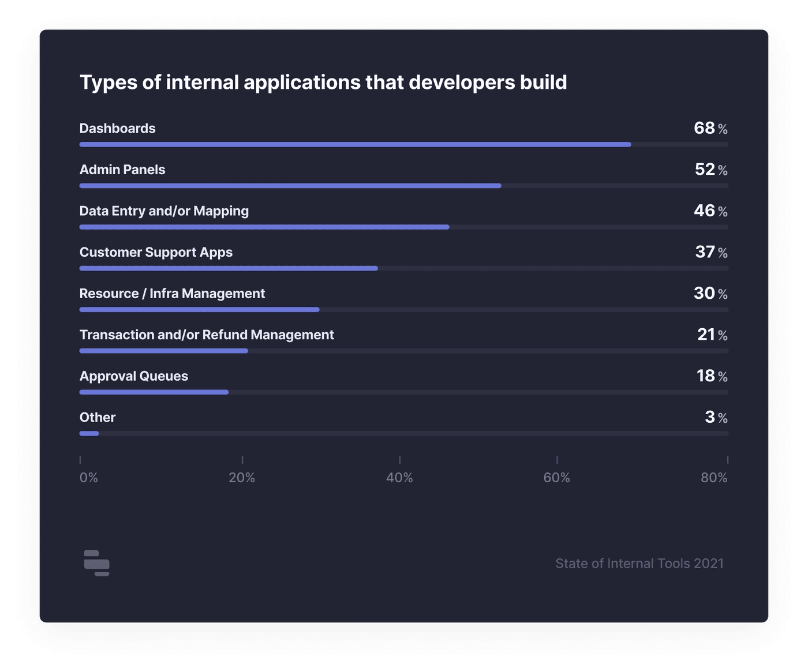Viewport: 808px width, 672px height.
Task: Click the Budibase logo icon at bottom left
Action: (96, 563)
